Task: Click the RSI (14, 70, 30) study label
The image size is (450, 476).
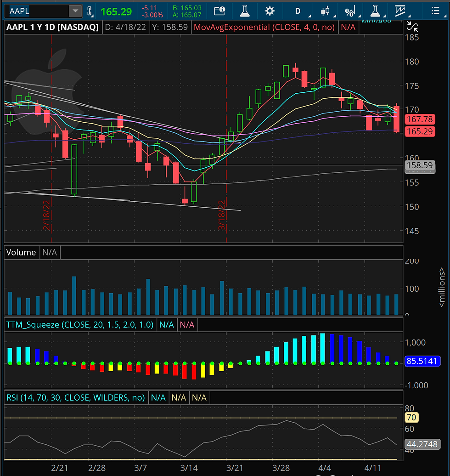Action: point(76,397)
